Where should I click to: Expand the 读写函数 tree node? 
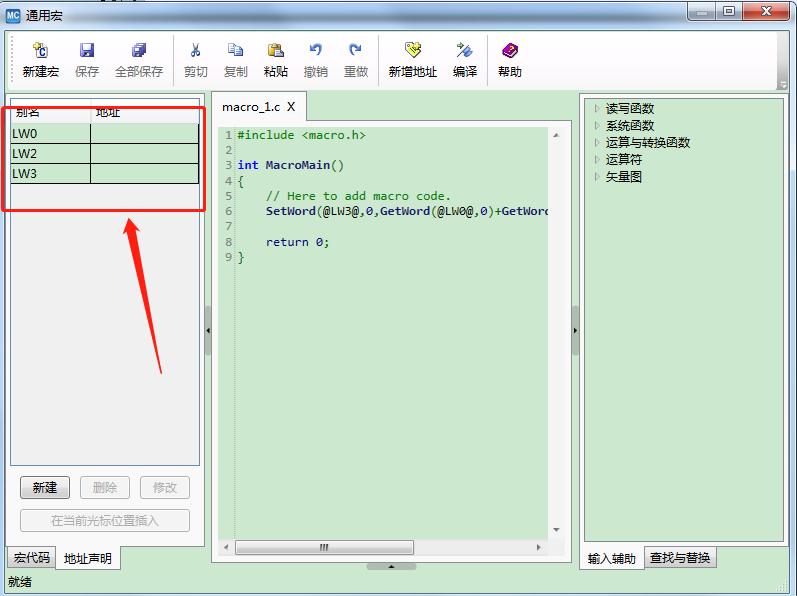pos(597,109)
